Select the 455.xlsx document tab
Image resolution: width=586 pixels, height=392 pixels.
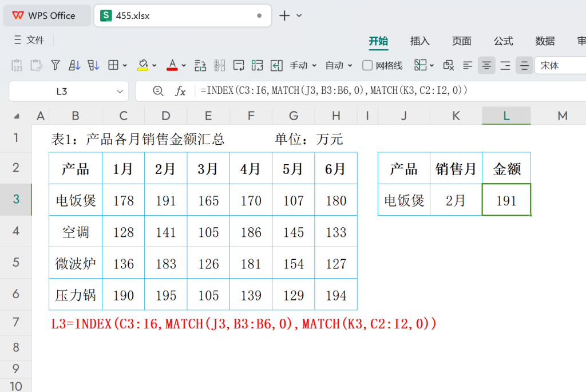[x=183, y=15]
